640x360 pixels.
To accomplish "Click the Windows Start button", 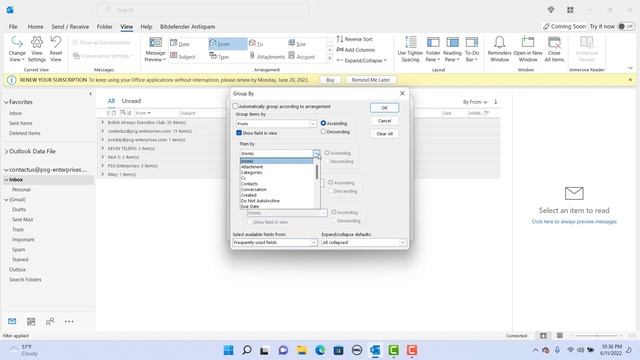I will pos(229,350).
